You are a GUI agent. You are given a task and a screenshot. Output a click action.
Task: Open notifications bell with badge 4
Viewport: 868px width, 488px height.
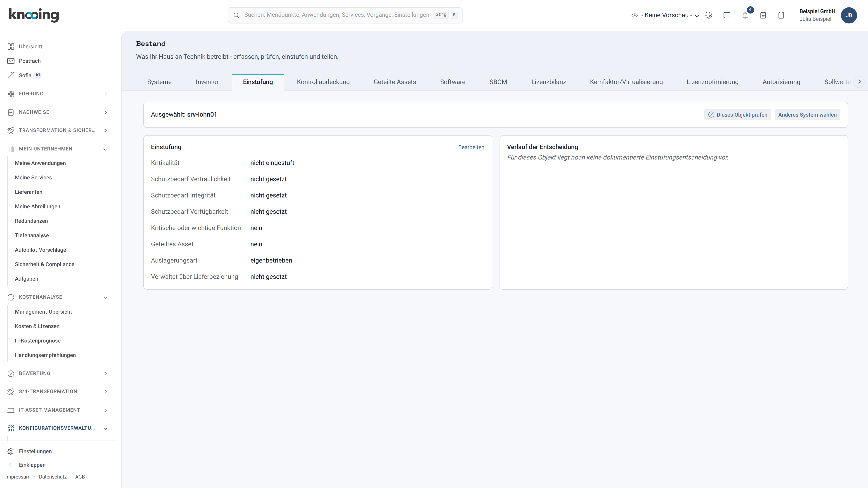click(x=745, y=15)
